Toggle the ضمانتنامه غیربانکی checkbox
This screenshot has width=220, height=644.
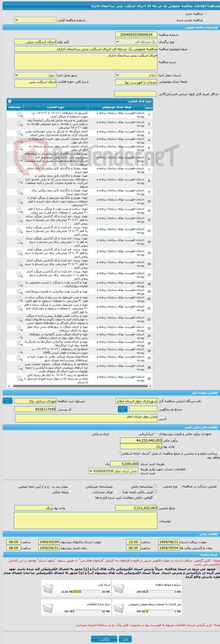click(x=115, y=486)
